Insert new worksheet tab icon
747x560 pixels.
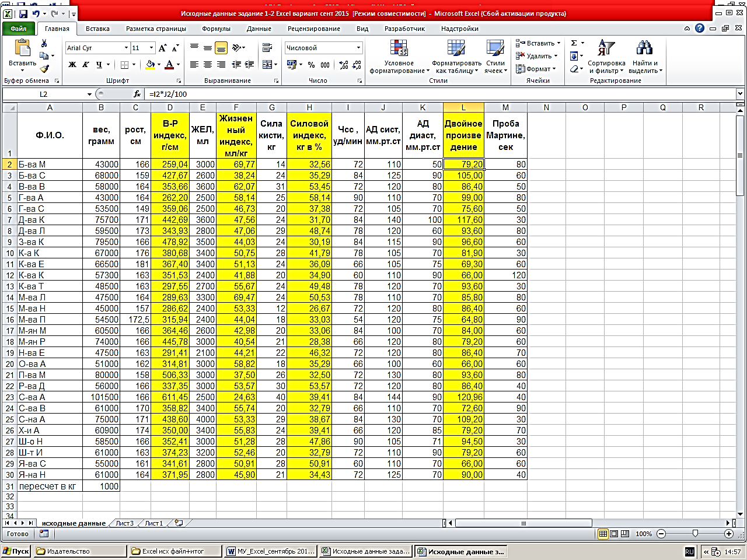coord(179,523)
